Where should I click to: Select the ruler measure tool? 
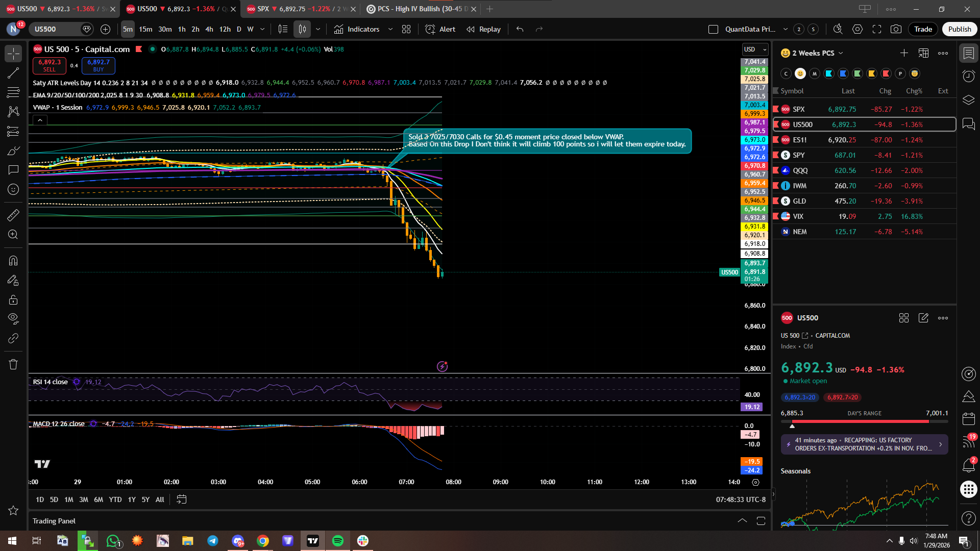[13, 215]
